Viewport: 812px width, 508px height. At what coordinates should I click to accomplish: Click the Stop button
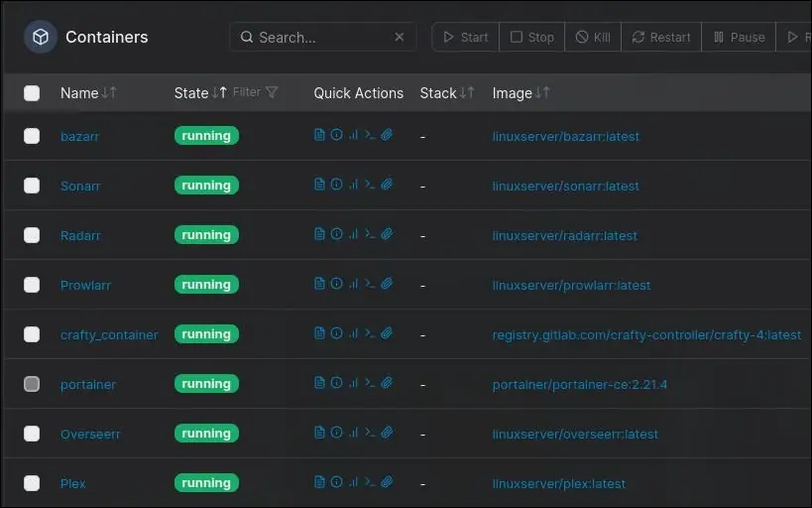click(x=531, y=37)
